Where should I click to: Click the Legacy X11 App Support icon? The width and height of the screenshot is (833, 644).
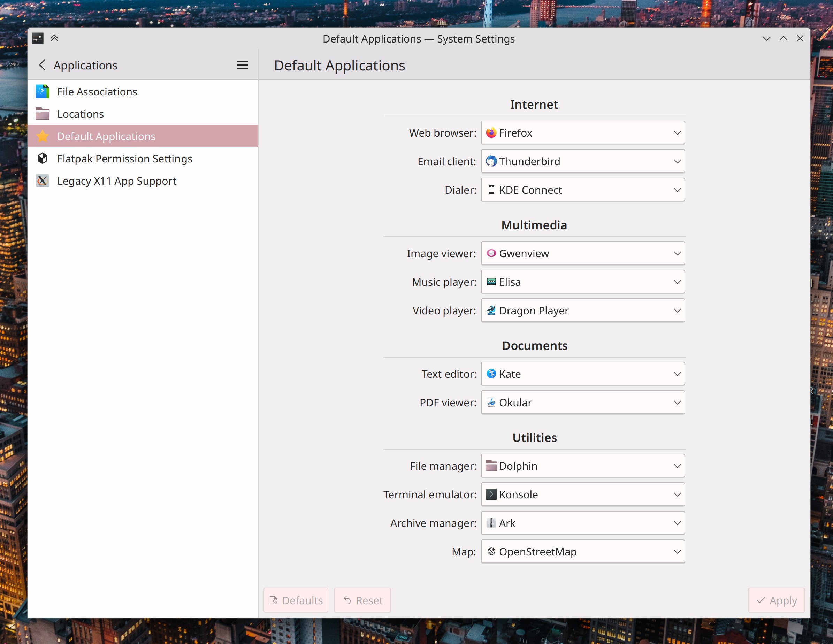tap(42, 181)
